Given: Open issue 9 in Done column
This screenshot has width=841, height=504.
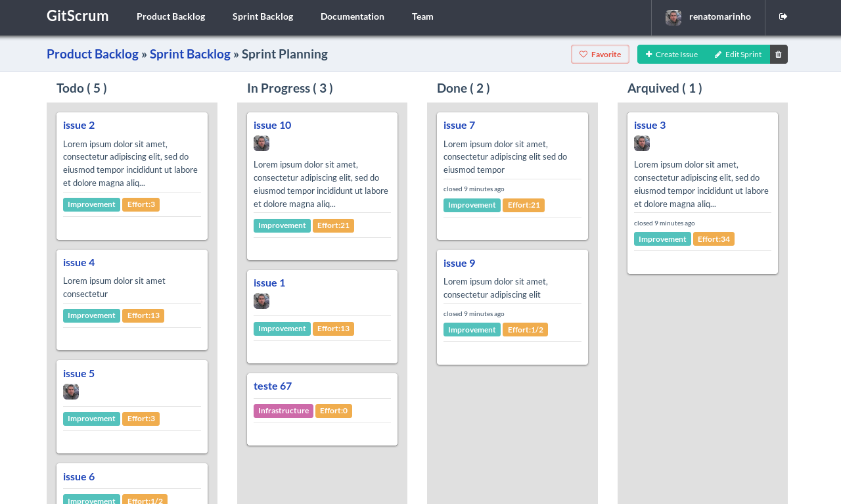Looking at the screenshot, I should (x=459, y=263).
